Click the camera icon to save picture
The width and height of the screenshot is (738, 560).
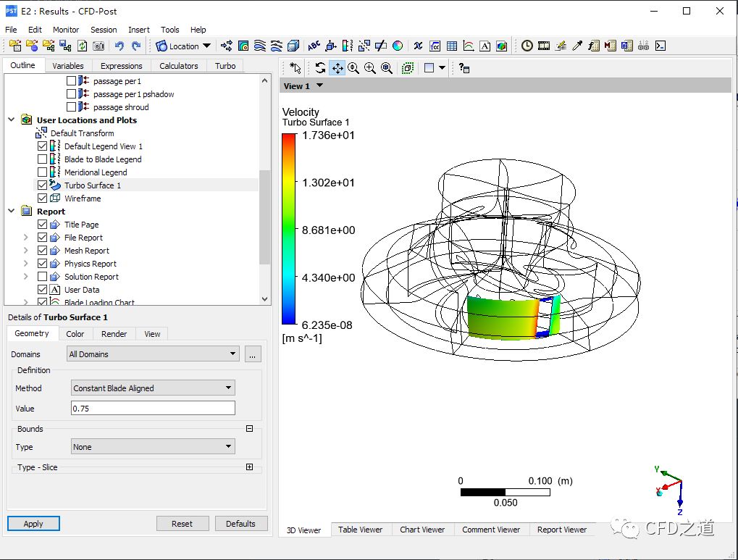click(98, 46)
